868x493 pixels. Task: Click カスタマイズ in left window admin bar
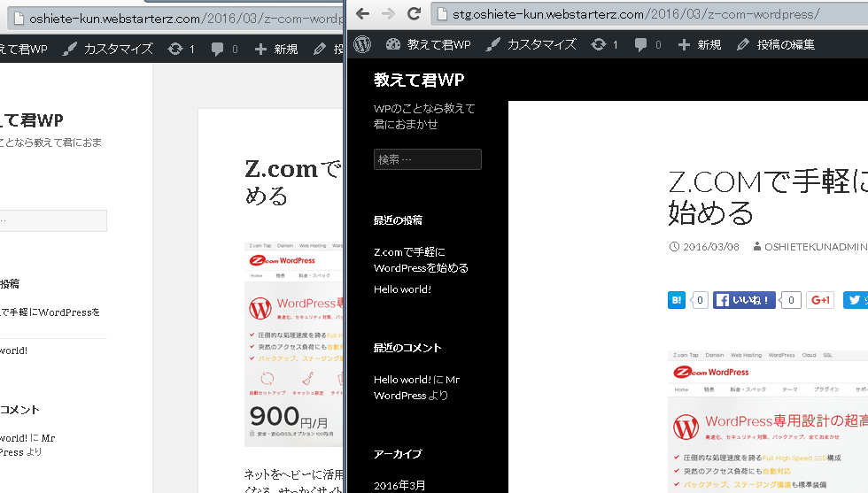pos(108,50)
